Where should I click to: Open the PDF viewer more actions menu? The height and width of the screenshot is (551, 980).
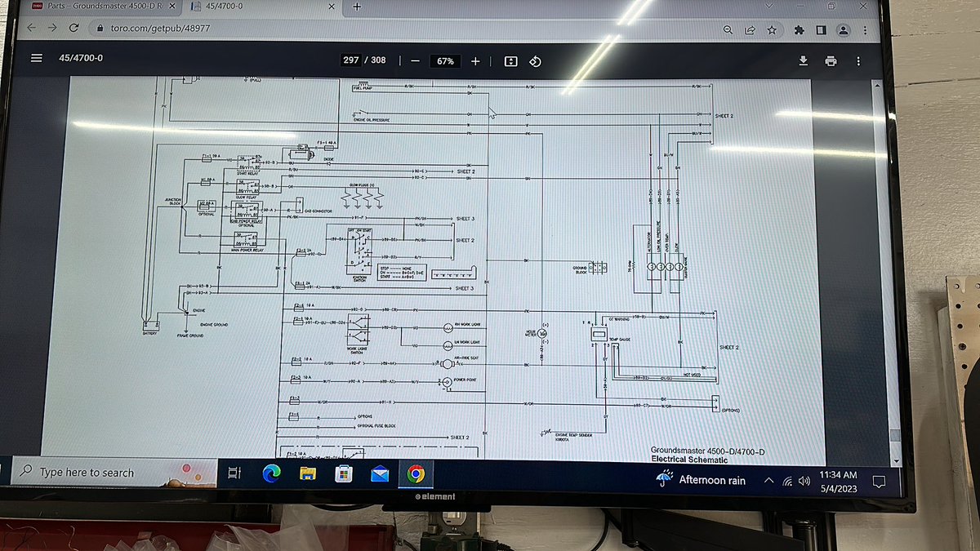pos(857,61)
